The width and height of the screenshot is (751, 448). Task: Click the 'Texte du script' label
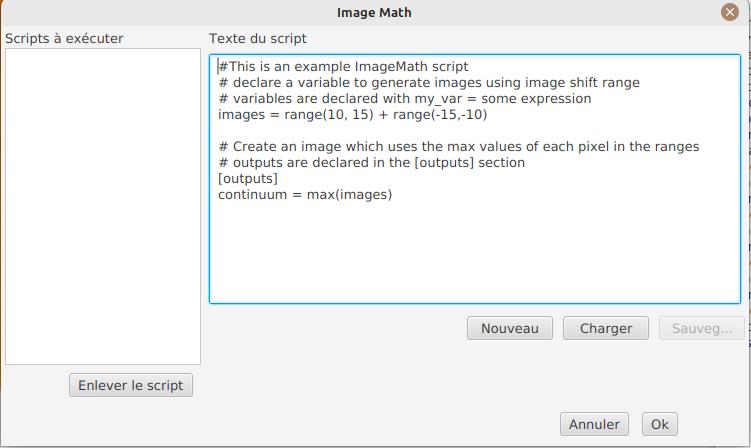click(258, 38)
